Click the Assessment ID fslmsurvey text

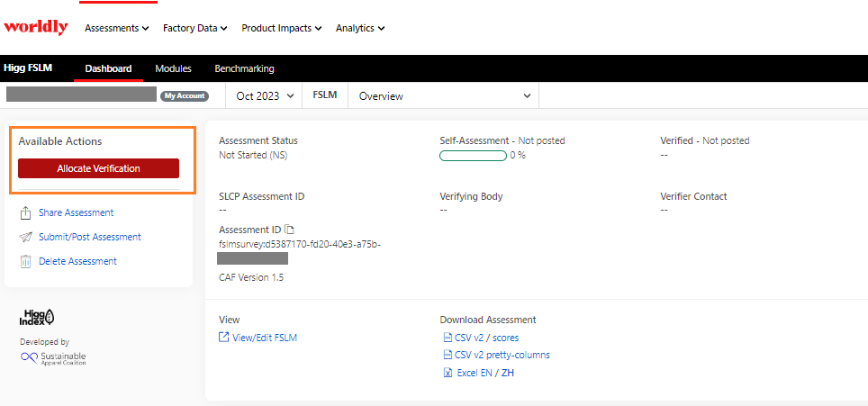(x=300, y=245)
